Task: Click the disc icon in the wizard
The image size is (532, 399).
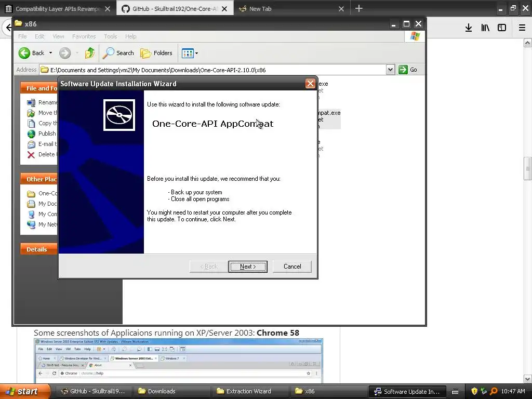Action: pos(119,115)
